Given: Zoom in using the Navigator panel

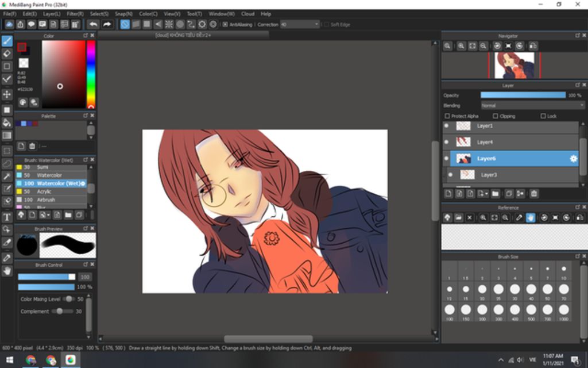Looking at the screenshot, I should coord(461,46).
